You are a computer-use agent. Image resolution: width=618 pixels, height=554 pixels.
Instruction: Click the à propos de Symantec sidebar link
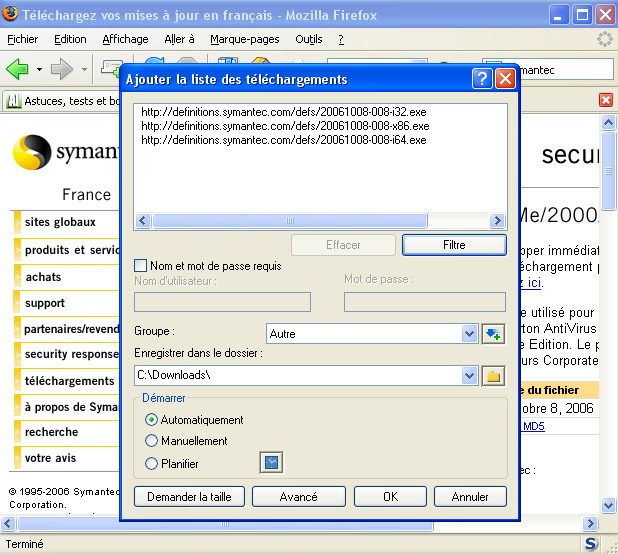tap(72, 407)
